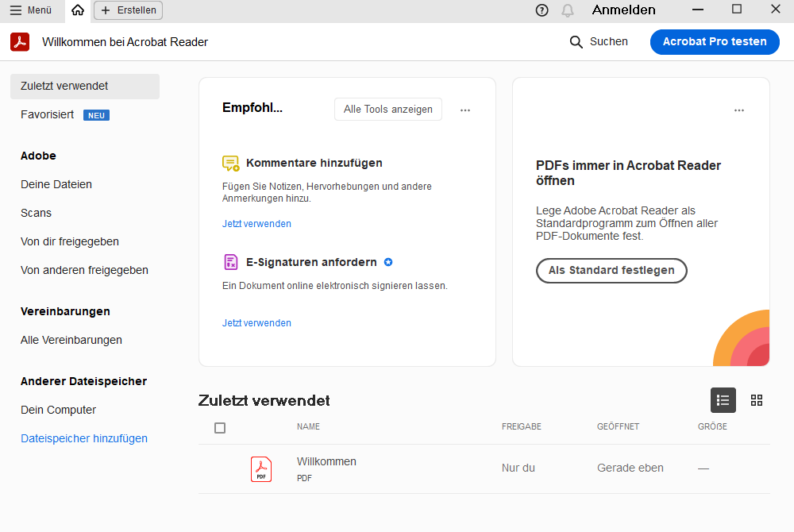Click the Acrobat Reader logo icon
This screenshot has height=532, width=794.
click(20, 42)
